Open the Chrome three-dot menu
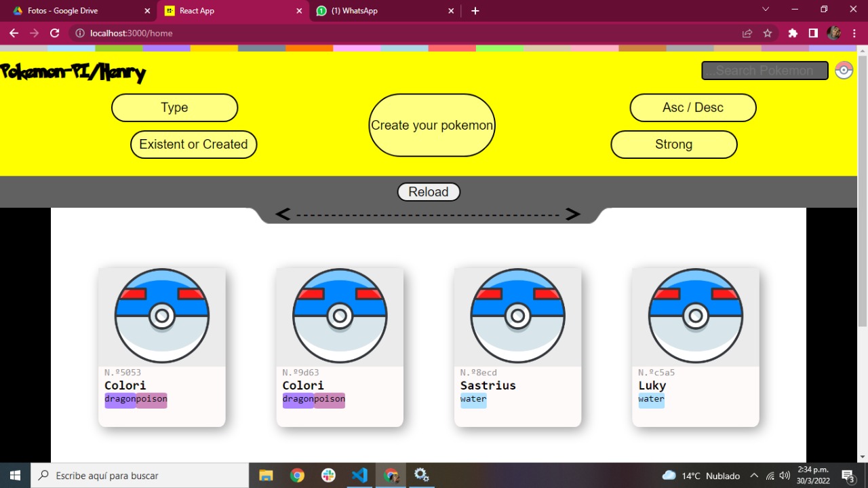Screen dimensions: 868x488 [x=854, y=33]
